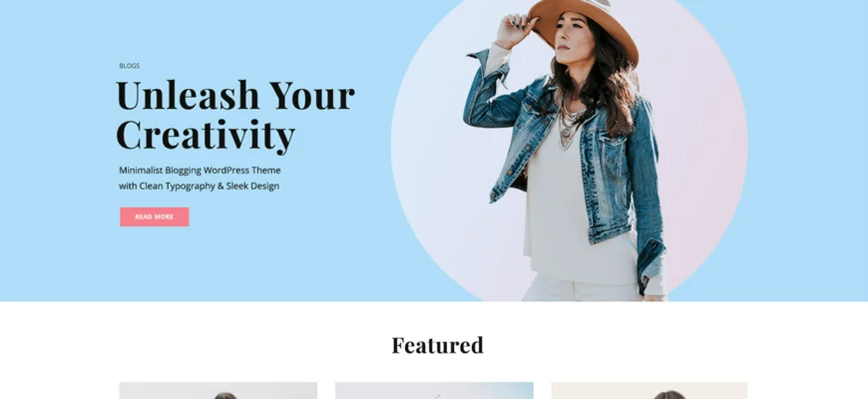This screenshot has width=868, height=399.
Task: Click the Featured section heading
Action: [437, 345]
